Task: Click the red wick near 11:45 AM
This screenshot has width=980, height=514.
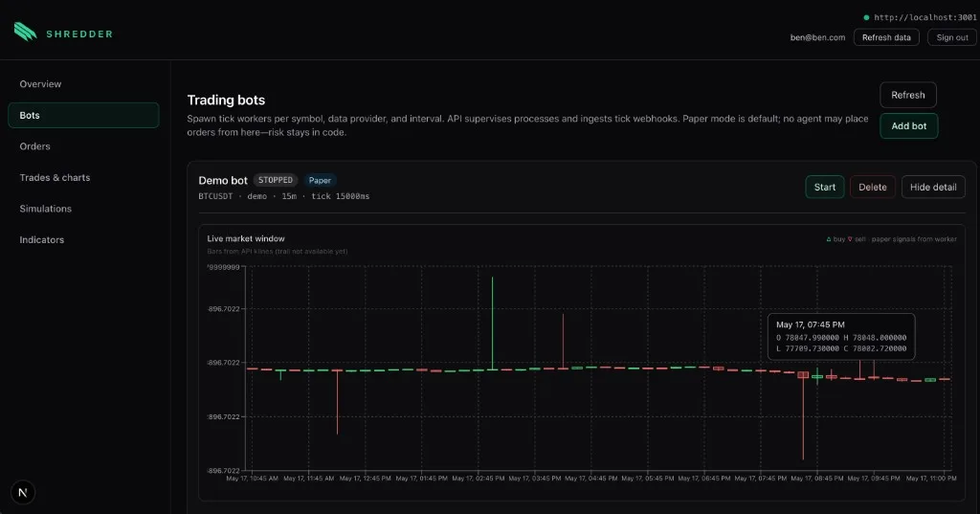Action: point(338,402)
